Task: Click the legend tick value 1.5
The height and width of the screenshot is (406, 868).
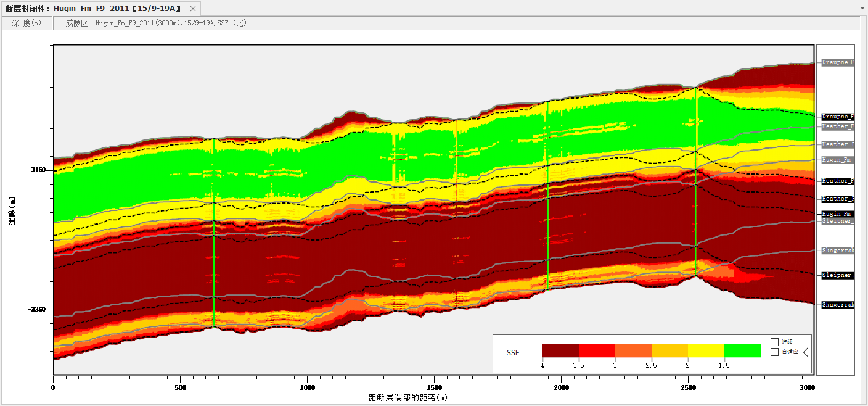Action: click(x=724, y=365)
